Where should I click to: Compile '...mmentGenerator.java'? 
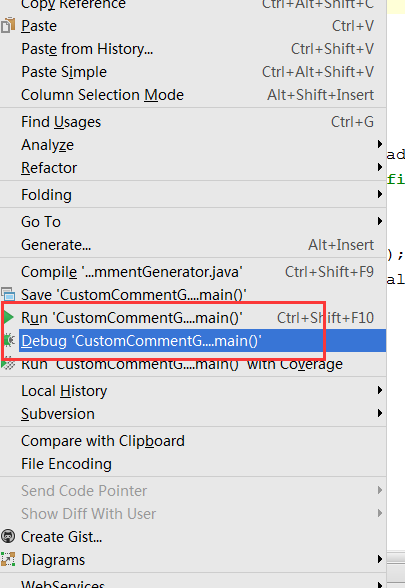(x=193, y=272)
